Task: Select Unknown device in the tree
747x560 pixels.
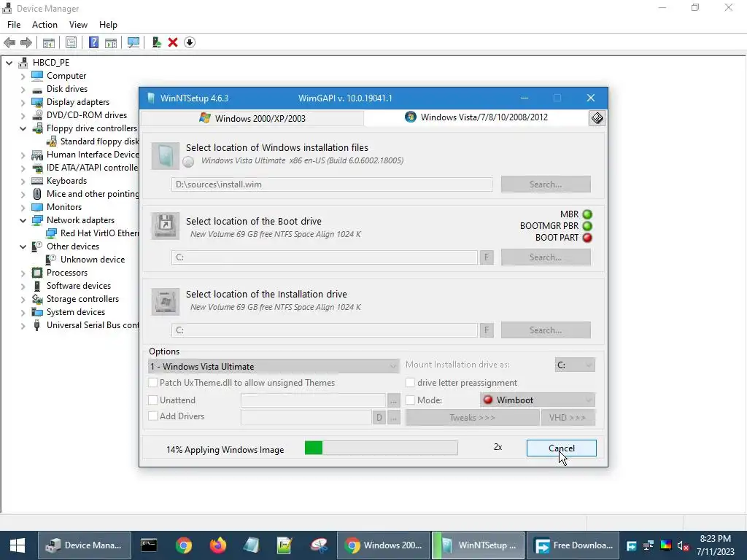Action: pos(93,260)
